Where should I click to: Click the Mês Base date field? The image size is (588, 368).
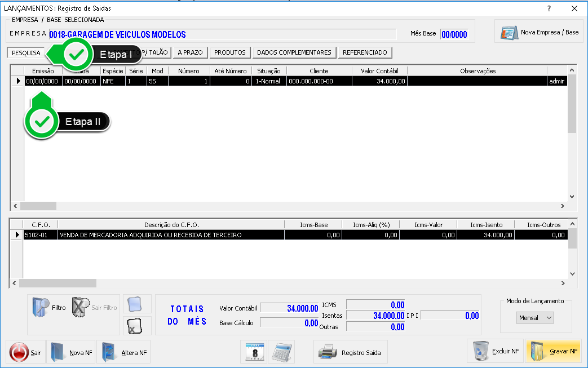coord(454,34)
